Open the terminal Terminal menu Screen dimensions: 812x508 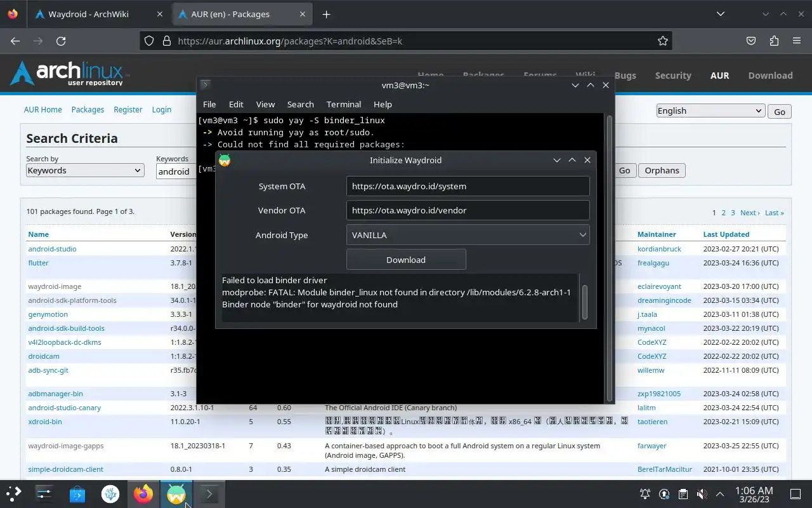[344, 104]
